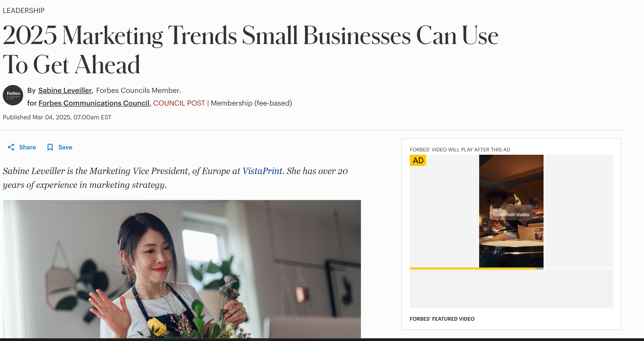The height and width of the screenshot is (341, 644).
Task: Click the bookmark save icon
Action: [50, 147]
